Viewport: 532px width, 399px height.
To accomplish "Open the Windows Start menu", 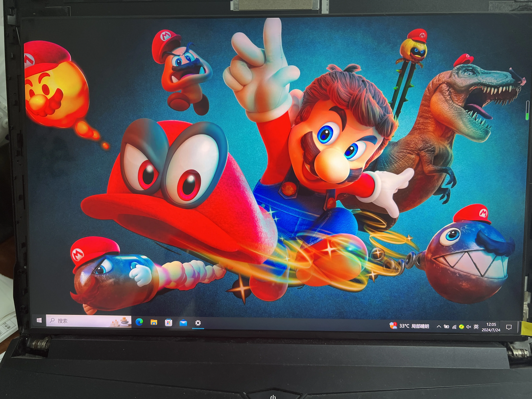I will 39,320.
